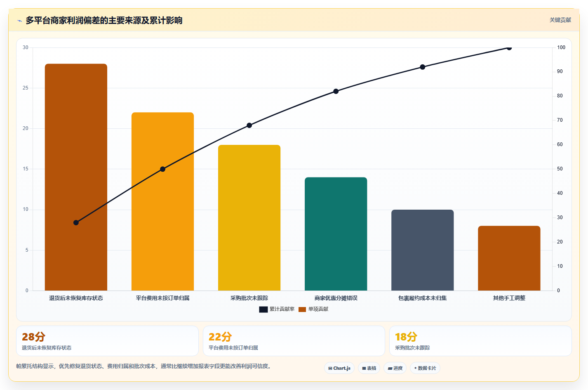This screenshot has height=390, width=588.
Task: Click the cumulative line point at 82 percent
Action: pyautogui.click(x=336, y=91)
